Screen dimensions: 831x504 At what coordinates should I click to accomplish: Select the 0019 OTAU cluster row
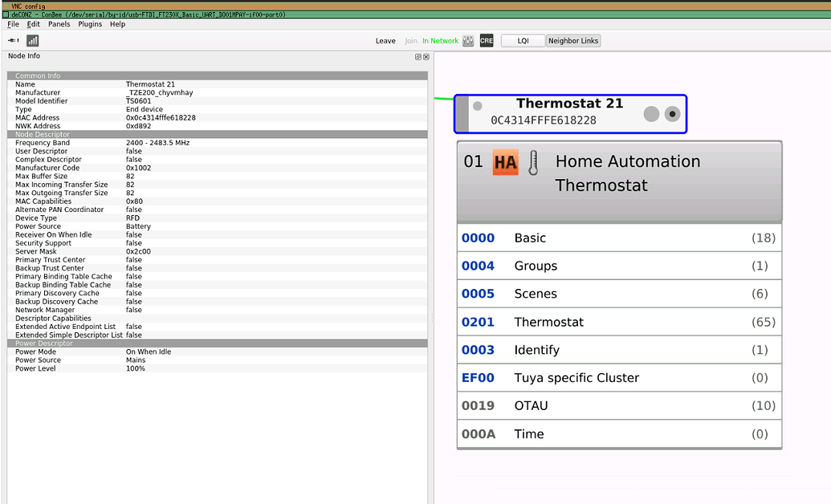[x=618, y=406]
